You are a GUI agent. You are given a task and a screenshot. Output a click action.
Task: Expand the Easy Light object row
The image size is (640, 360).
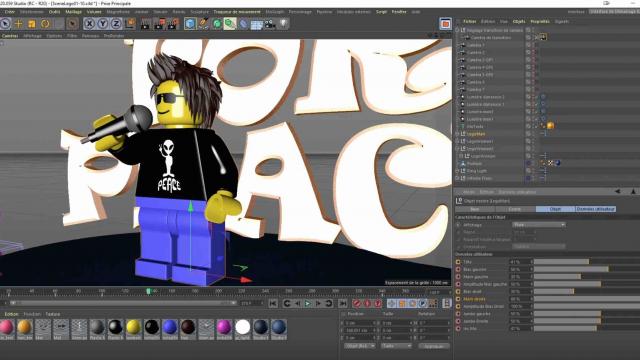(x=457, y=171)
